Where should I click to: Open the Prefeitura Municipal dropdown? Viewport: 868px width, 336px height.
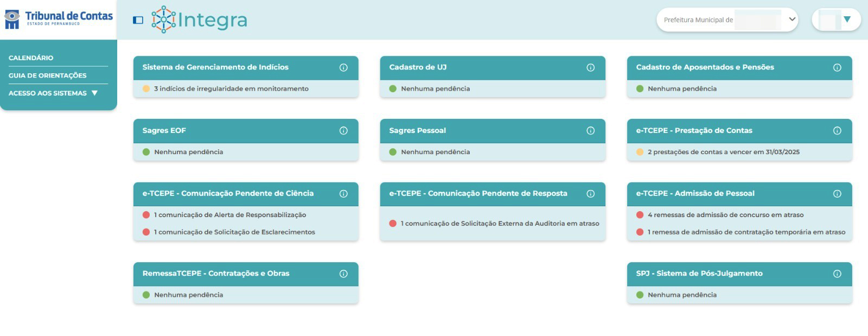coord(727,20)
